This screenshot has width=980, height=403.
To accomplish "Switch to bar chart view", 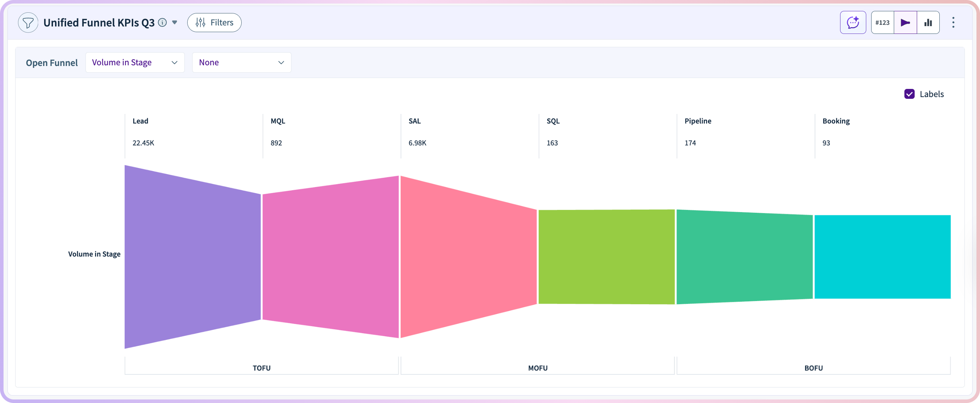I will (x=928, y=23).
